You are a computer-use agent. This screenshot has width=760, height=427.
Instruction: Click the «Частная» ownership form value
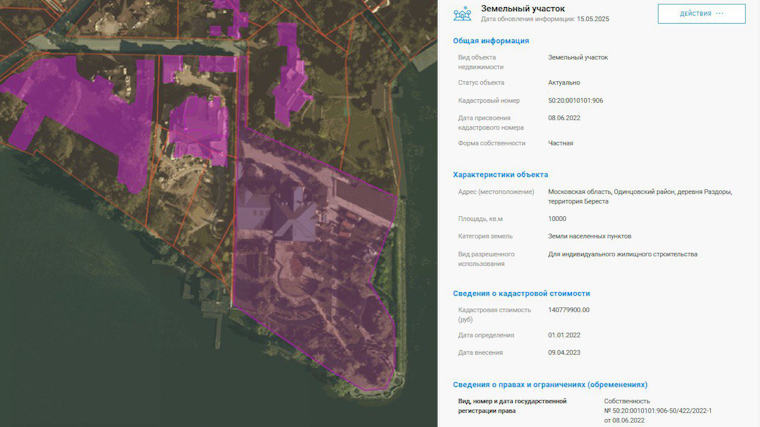(560, 143)
